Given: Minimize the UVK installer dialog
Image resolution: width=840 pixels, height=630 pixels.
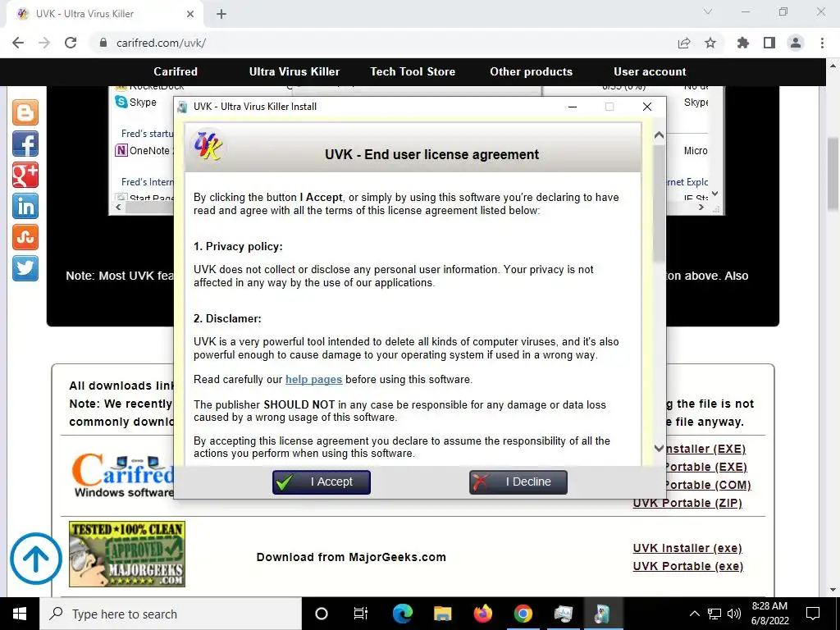Looking at the screenshot, I should click(572, 107).
